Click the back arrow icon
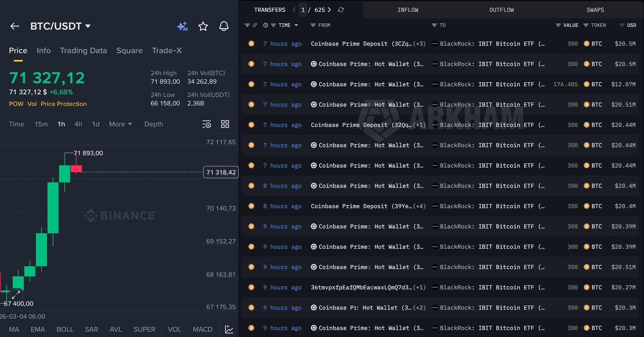This screenshot has height=337, width=644. click(x=15, y=26)
